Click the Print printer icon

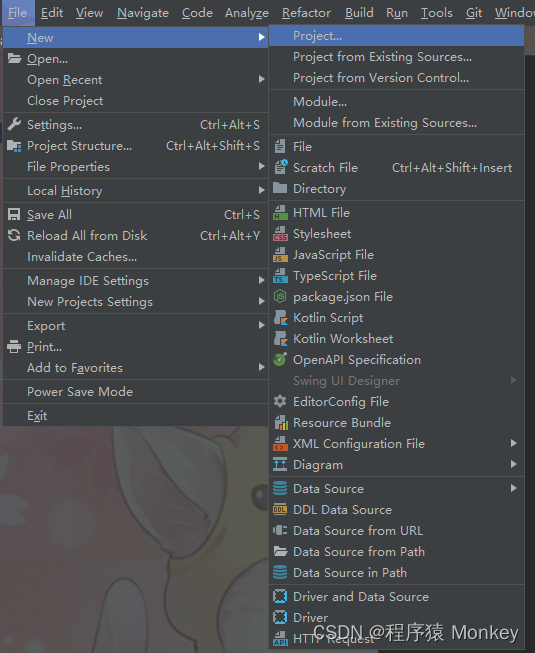(14, 346)
